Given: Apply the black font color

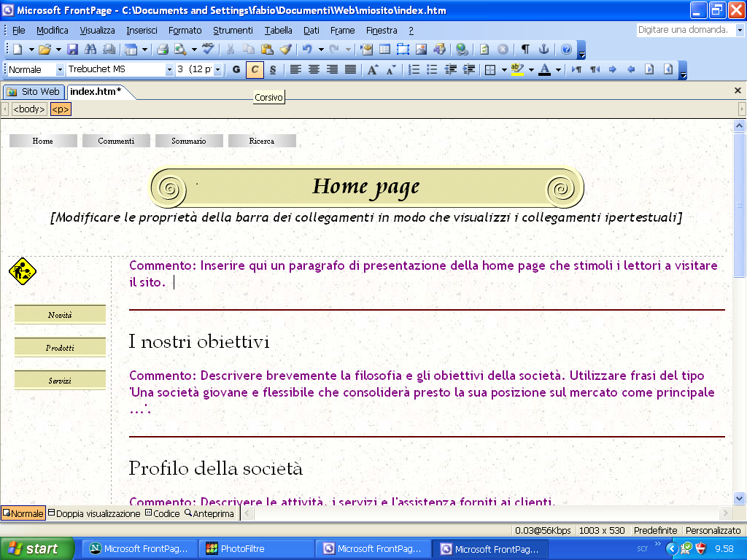Looking at the screenshot, I should [x=544, y=69].
